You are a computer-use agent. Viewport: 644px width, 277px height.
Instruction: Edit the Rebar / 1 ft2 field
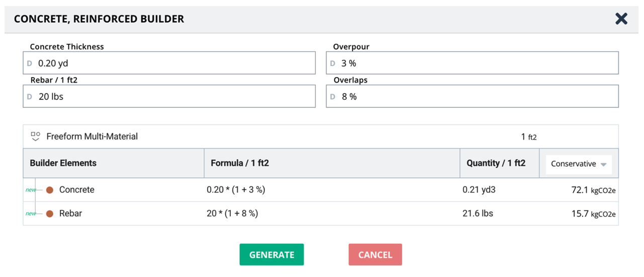click(x=171, y=97)
